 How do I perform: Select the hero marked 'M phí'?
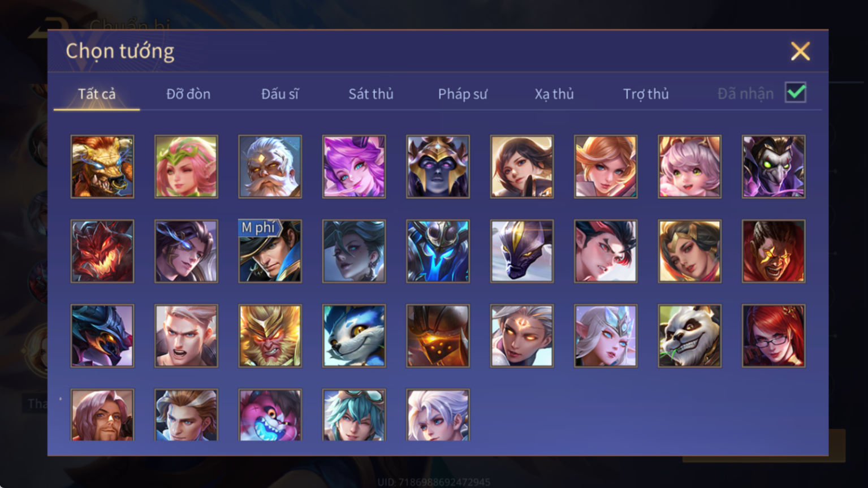point(270,251)
